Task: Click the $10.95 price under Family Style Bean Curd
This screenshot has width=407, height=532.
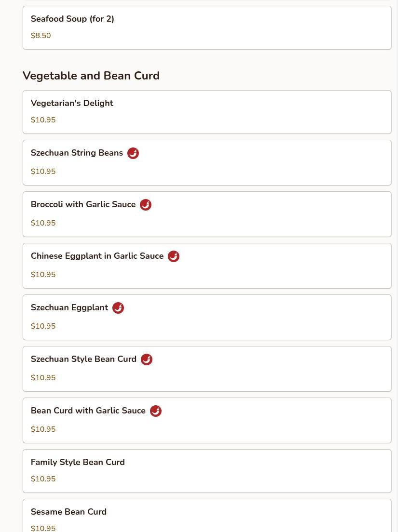Action: click(x=43, y=479)
